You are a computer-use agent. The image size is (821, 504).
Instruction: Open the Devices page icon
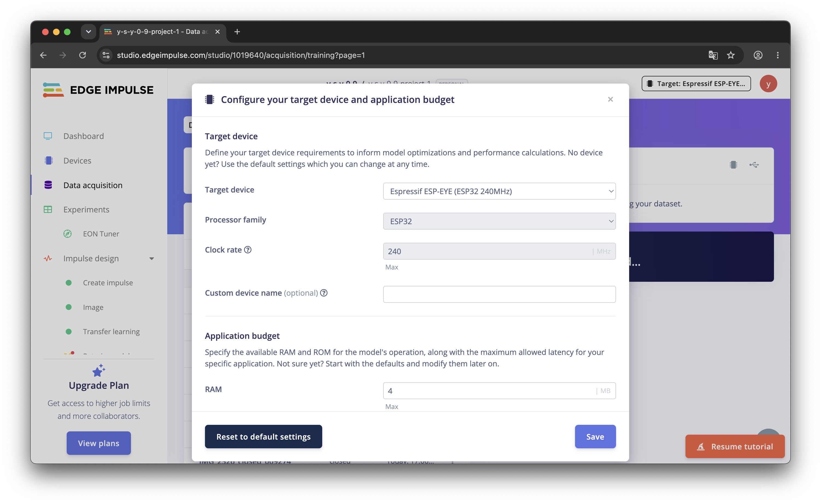(48, 160)
